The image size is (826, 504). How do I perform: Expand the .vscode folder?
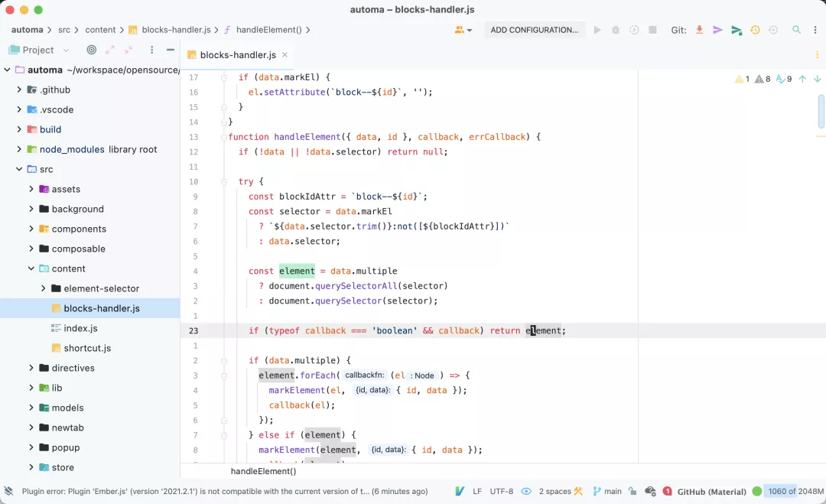click(x=19, y=109)
